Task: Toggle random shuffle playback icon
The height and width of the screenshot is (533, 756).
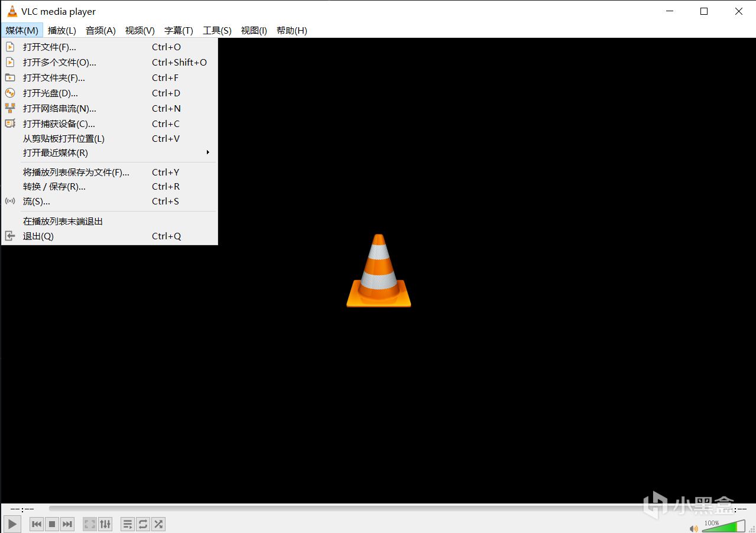Action: click(x=158, y=524)
